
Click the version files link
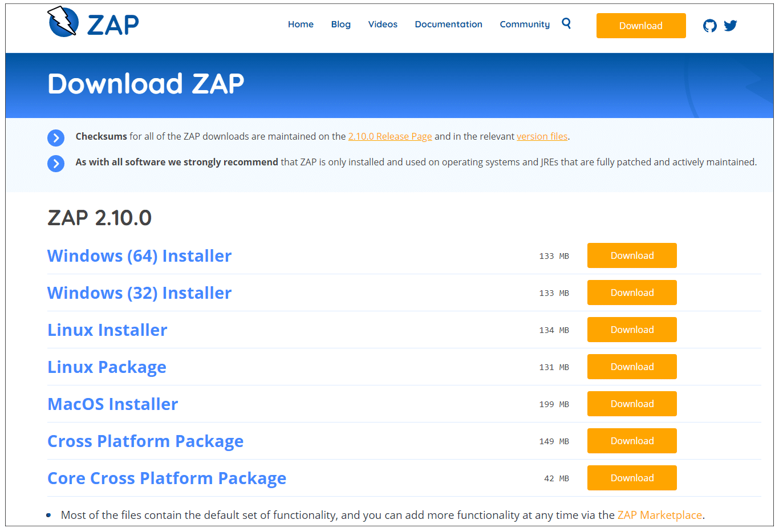click(542, 136)
